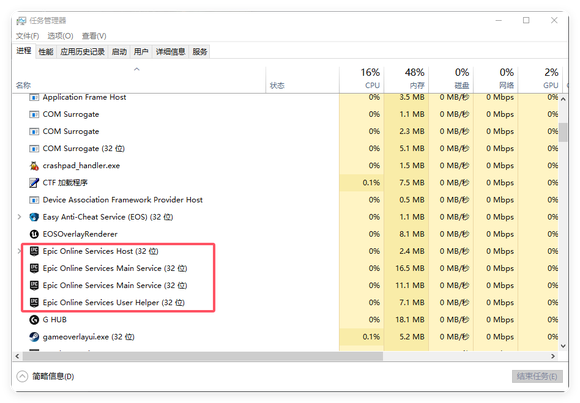Viewport: 580px width, 403px height.
Task: Click the EOSOverlayRenderer Unreal icon
Action: [34, 234]
